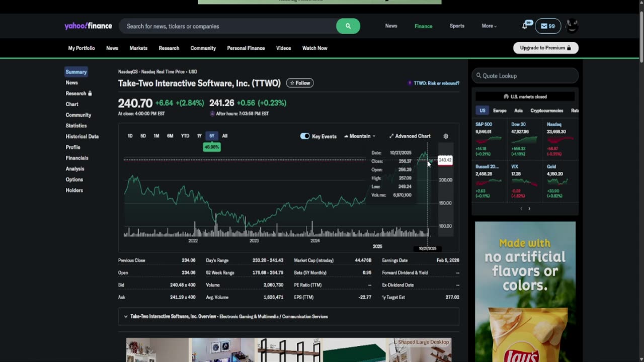Expand the Take-Two Interactive Software Overview section

tap(289, 317)
